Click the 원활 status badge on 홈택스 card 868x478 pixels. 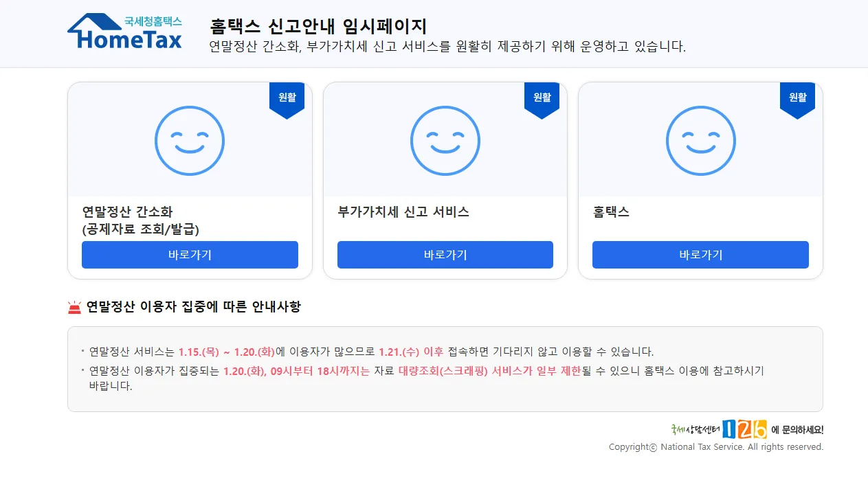798,98
